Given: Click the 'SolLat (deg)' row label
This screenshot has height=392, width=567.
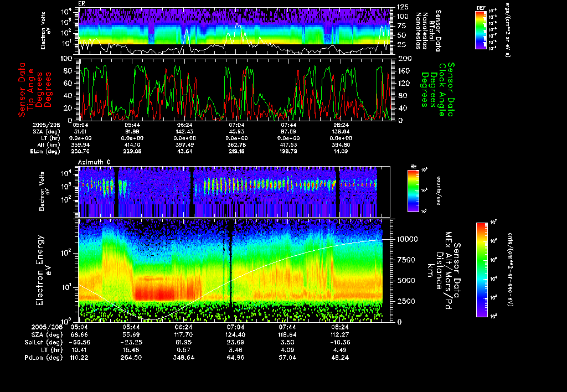Looking at the screenshot, I should coord(43,342).
